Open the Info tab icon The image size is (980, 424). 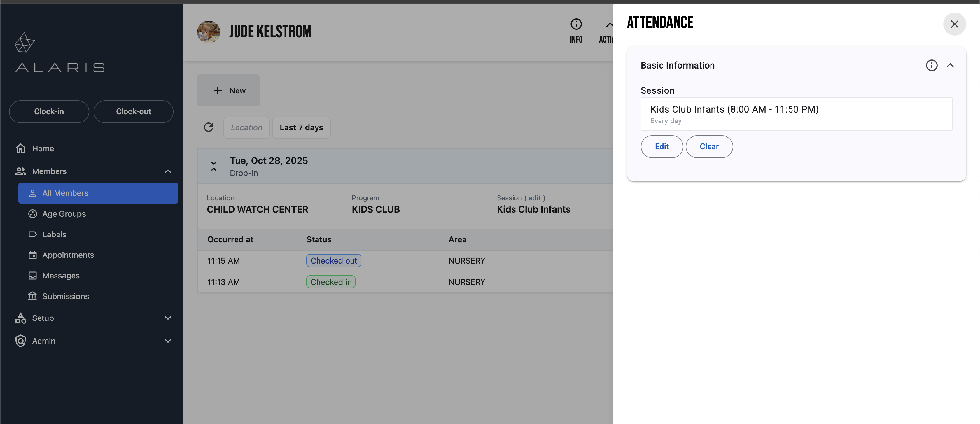(576, 24)
